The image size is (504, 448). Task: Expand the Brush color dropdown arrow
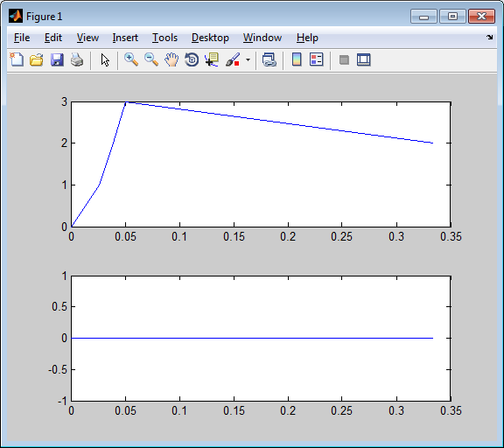point(248,59)
